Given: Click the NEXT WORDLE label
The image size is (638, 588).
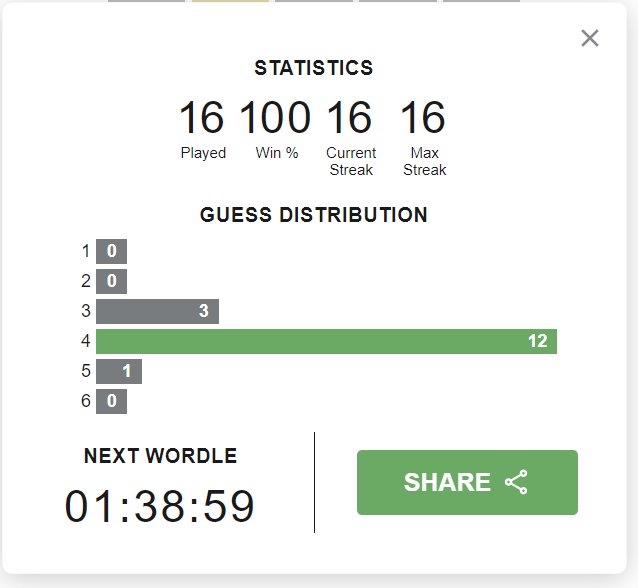Looking at the screenshot, I should click(x=161, y=456).
